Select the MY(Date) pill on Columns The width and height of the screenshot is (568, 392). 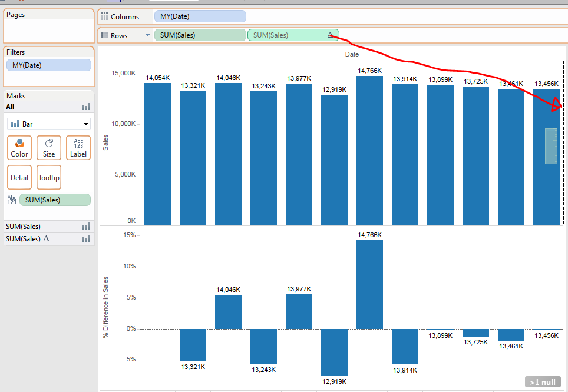(200, 16)
